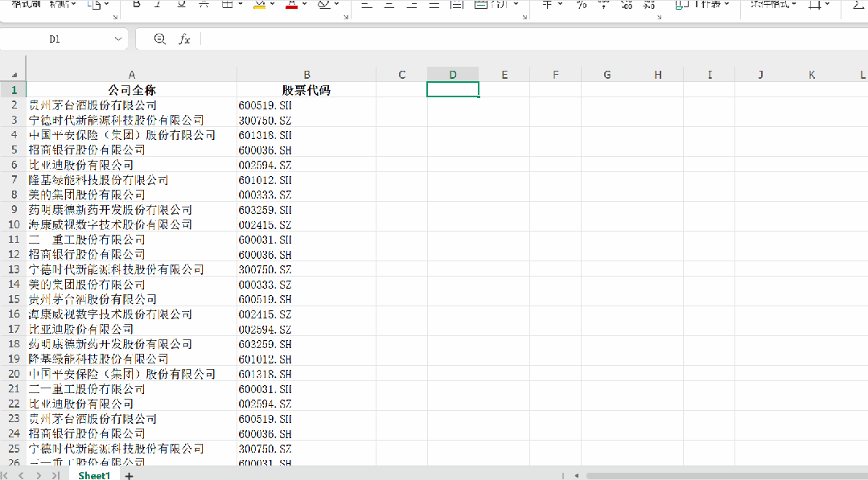This screenshot has height=480, width=868.
Task: Open the conditional formatting dropdown
Action: [x=773, y=5]
